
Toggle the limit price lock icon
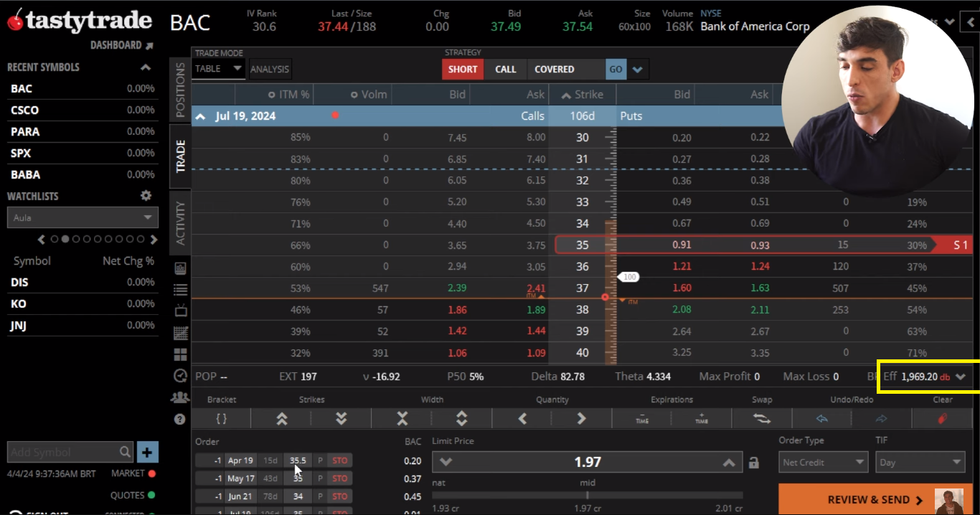pos(753,463)
